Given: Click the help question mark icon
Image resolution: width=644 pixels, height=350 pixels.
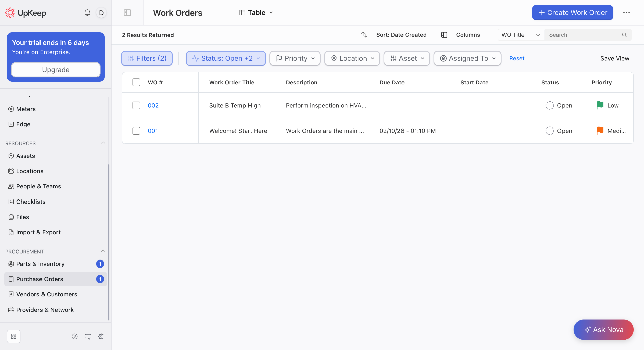Looking at the screenshot, I should click(x=75, y=336).
